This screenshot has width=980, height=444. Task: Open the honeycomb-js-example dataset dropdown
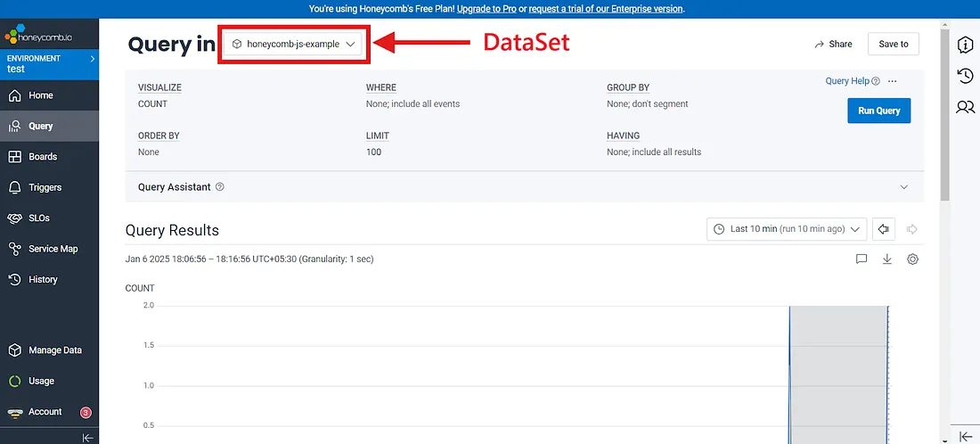click(295, 44)
